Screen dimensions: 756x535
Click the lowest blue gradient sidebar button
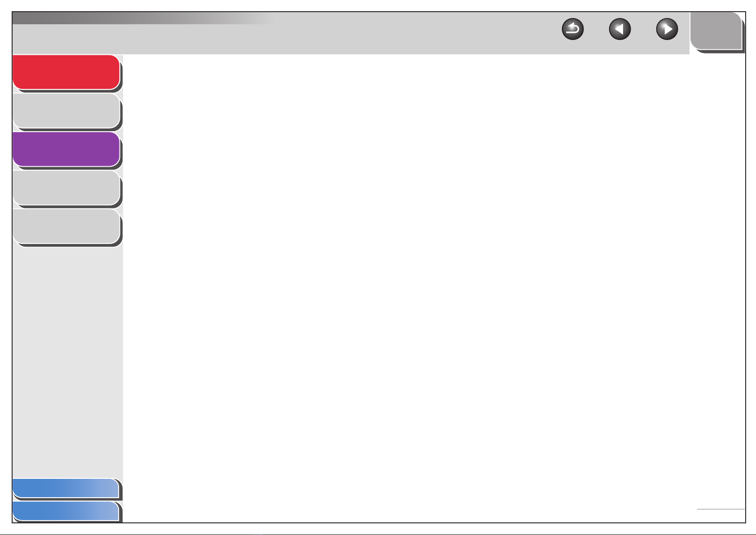66,511
